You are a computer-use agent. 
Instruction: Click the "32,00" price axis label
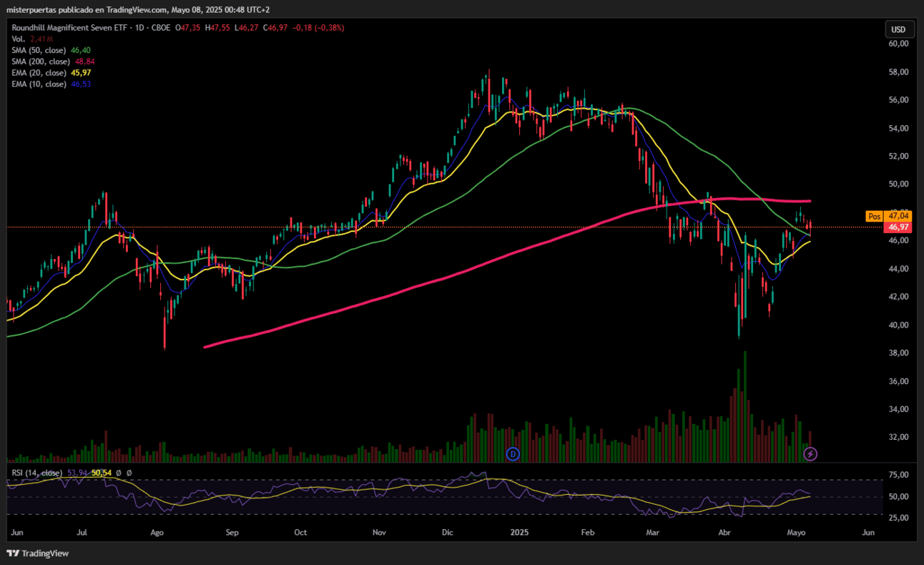tap(898, 437)
